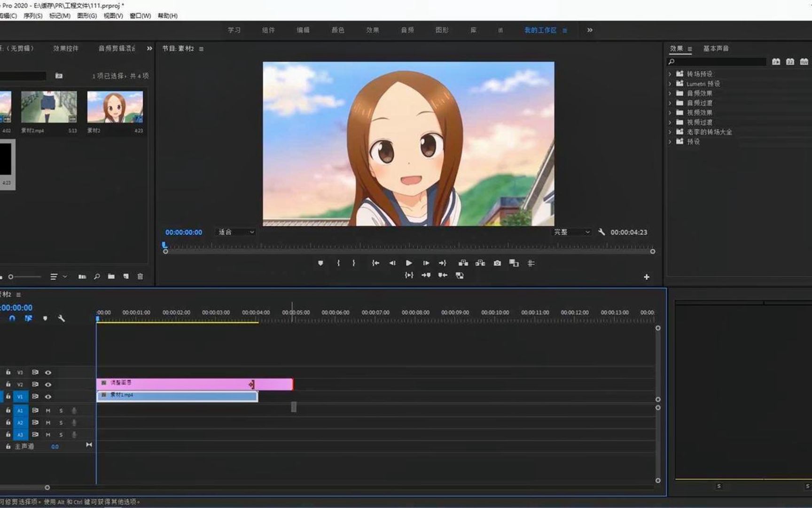
Task: Open timeline display settings wrench
Action: click(61, 318)
